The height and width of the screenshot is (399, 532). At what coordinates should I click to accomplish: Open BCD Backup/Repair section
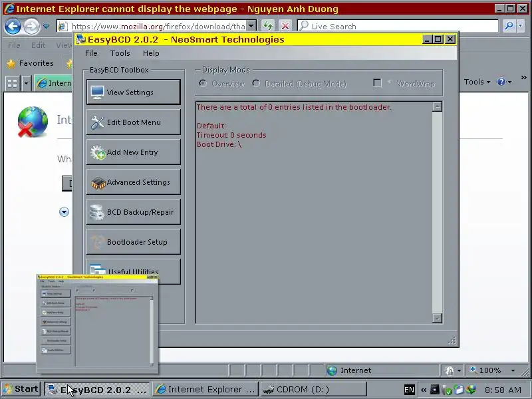point(134,212)
